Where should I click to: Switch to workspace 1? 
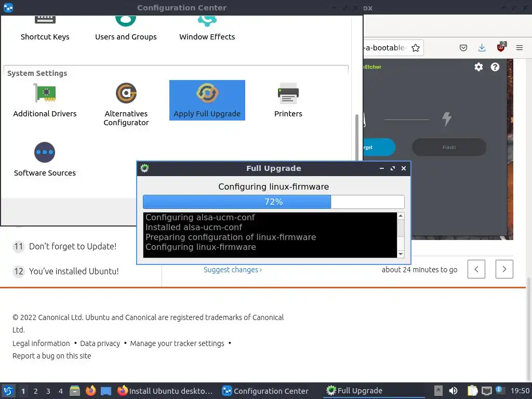[23, 391]
